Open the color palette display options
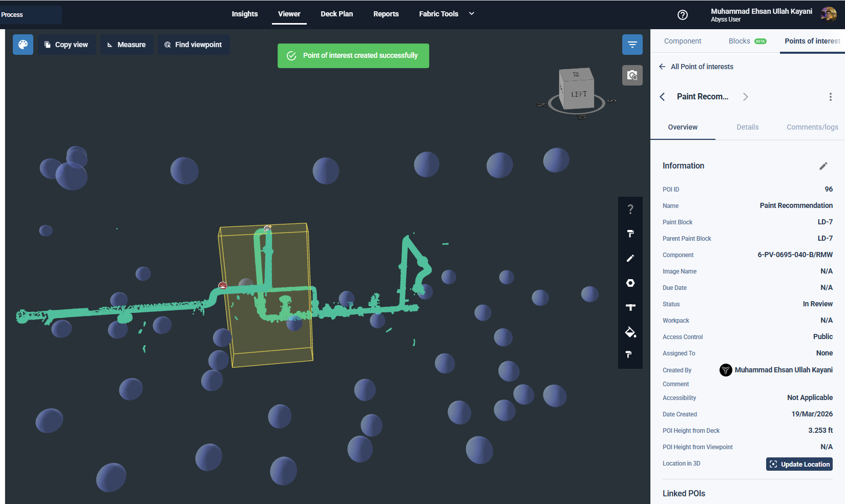This screenshot has height=504, width=845. [23, 45]
